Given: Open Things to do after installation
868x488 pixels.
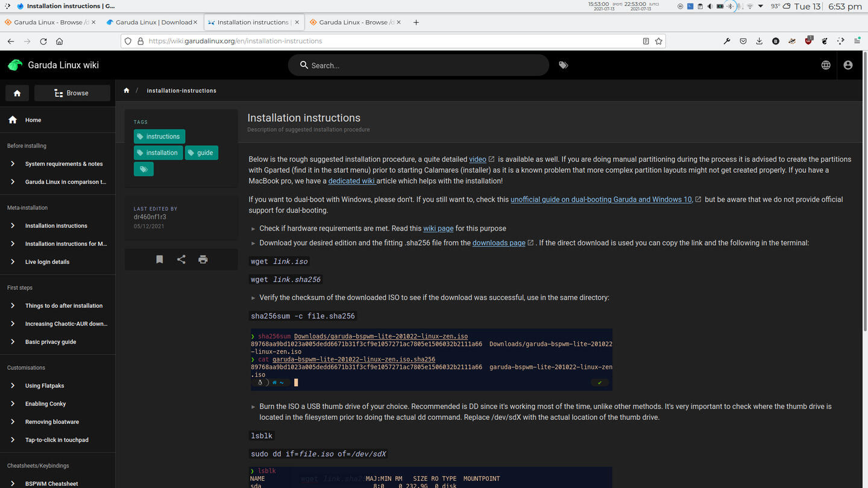Looking at the screenshot, I should pos(57,306).
